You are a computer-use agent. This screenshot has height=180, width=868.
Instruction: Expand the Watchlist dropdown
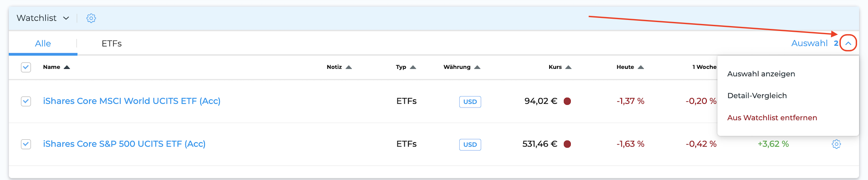coord(43,18)
